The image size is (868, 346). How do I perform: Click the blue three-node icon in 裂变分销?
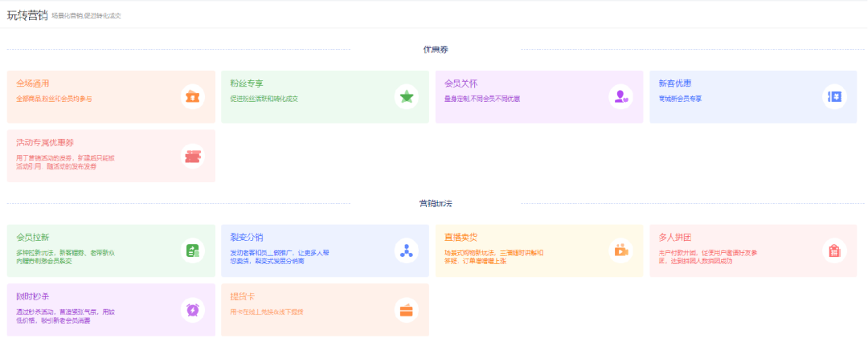pos(407,251)
